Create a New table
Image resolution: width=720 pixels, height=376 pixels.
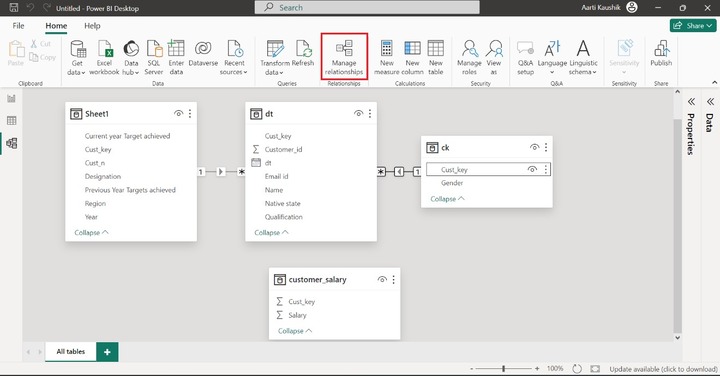[x=436, y=58]
